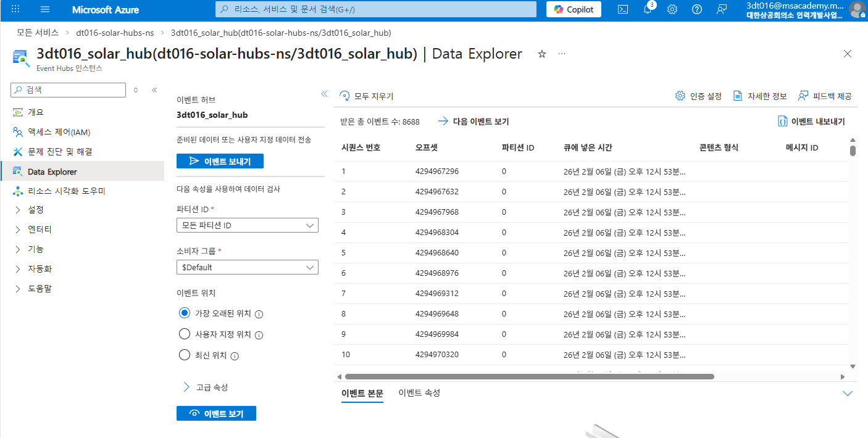Image resolution: width=868 pixels, height=438 pixels.
Task: Go to dt016-solar-hubs-ns breadcrumb
Action: pos(115,32)
